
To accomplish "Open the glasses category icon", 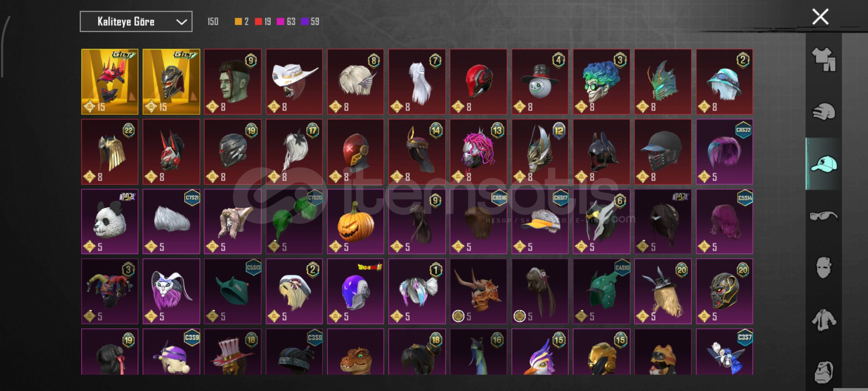I will click(x=824, y=216).
